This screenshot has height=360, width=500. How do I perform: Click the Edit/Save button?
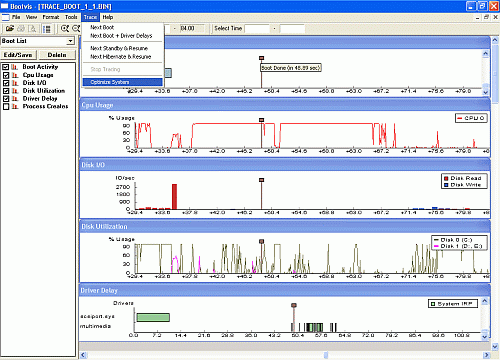point(18,55)
